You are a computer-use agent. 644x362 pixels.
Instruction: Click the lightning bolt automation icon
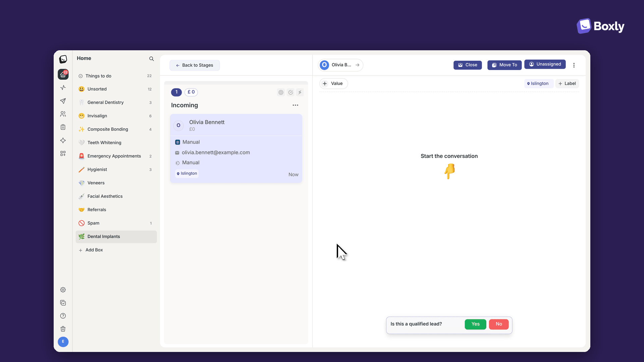pos(300,93)
